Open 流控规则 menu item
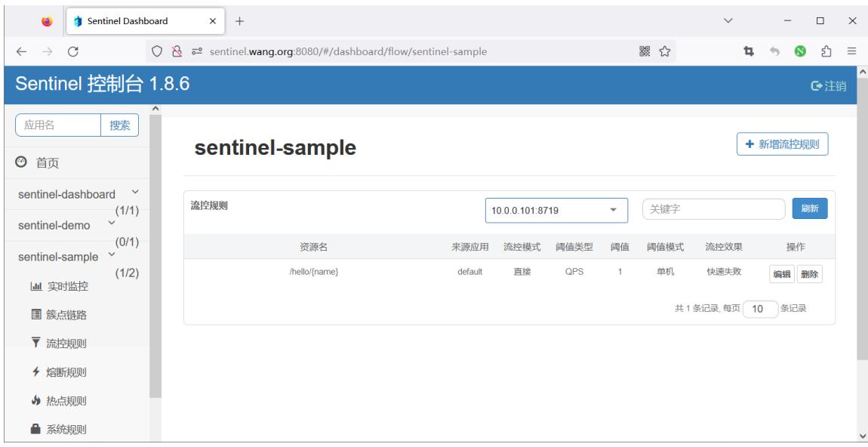 [x=66, y=344]
